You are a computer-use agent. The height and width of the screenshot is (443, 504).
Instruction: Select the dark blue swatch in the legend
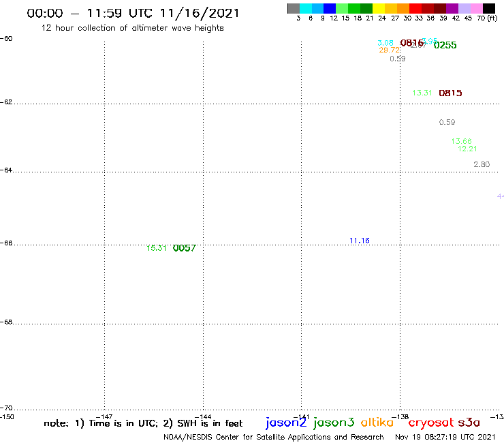point(330,8)
